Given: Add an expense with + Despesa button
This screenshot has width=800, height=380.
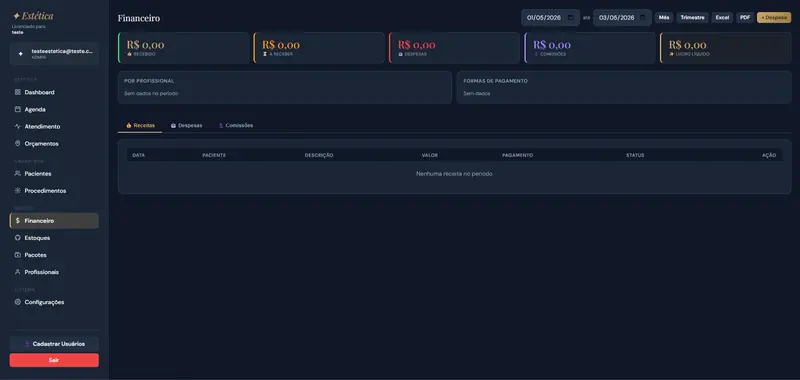Looking at the screenshot, I should coord(774,17).
